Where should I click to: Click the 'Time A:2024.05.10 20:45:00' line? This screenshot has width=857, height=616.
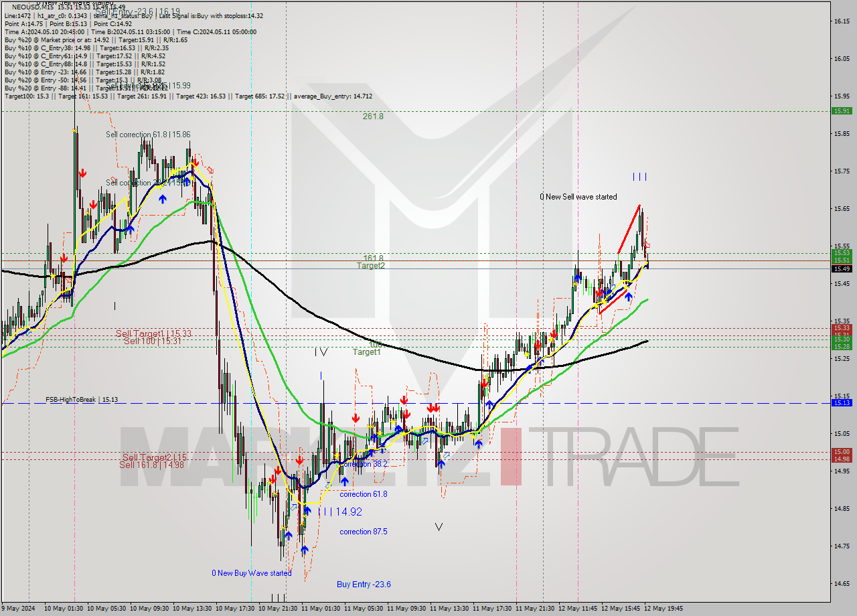tap(44, 31)
